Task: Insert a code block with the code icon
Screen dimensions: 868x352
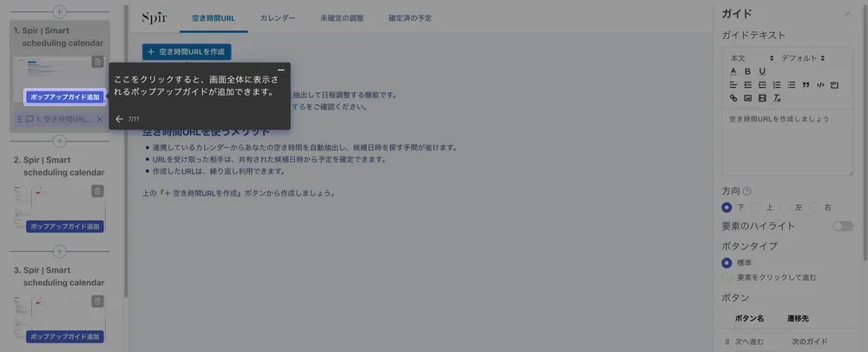Action: click(820, 85)
